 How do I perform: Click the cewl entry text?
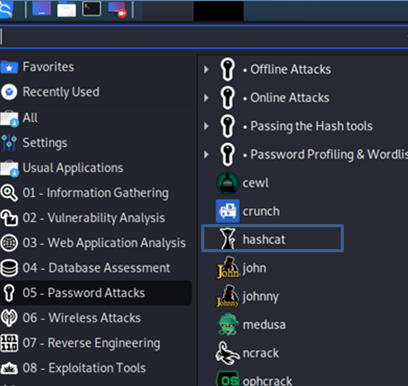[256, 183]
